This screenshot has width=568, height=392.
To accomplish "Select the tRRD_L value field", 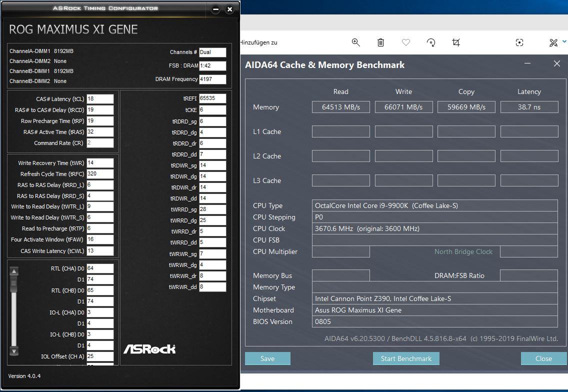I will click(x=100, y=185).
